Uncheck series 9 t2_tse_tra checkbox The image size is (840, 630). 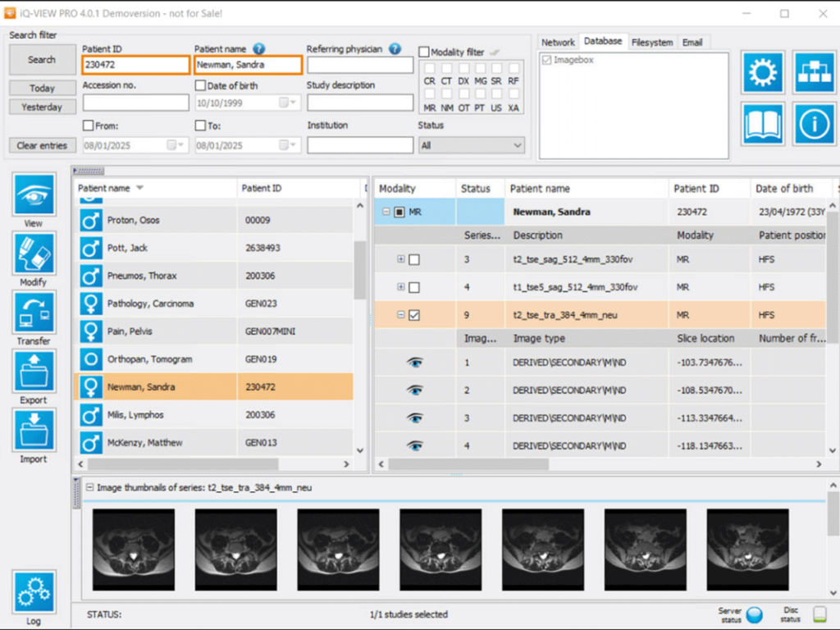click(414, 316)
